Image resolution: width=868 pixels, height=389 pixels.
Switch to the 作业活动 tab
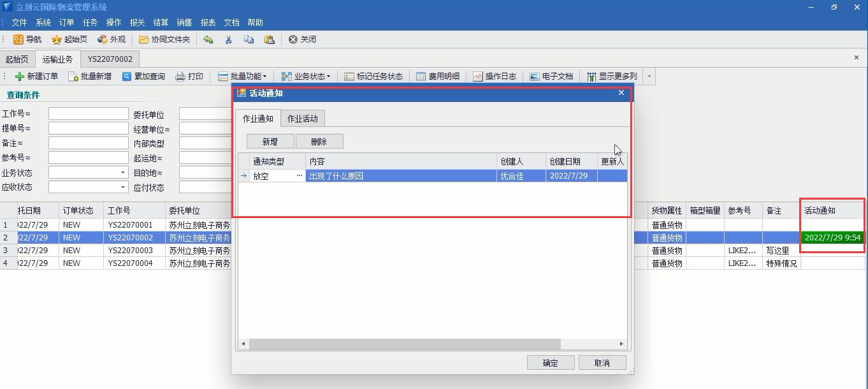pyautogui.click(x=302, y=119)
